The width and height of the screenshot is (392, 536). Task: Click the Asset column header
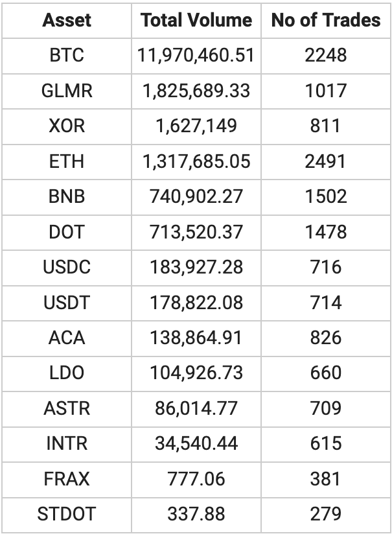point(67,20)
